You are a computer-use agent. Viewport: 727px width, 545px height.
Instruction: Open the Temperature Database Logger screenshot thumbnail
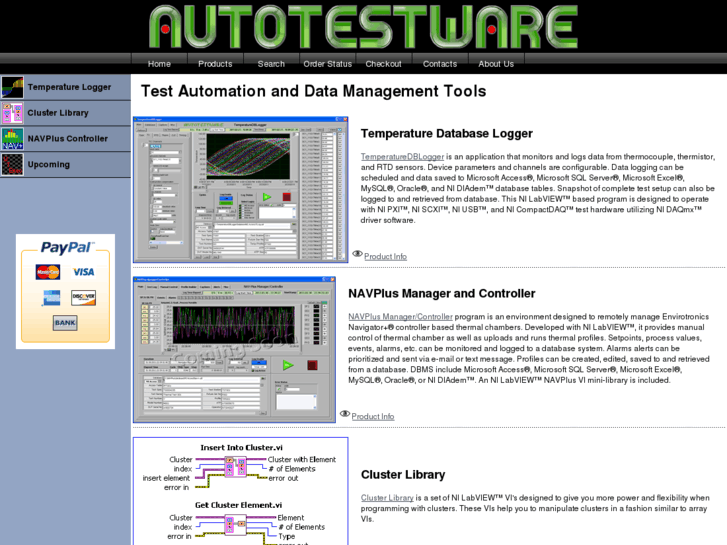pyautogui.click(x=241, y=190)
